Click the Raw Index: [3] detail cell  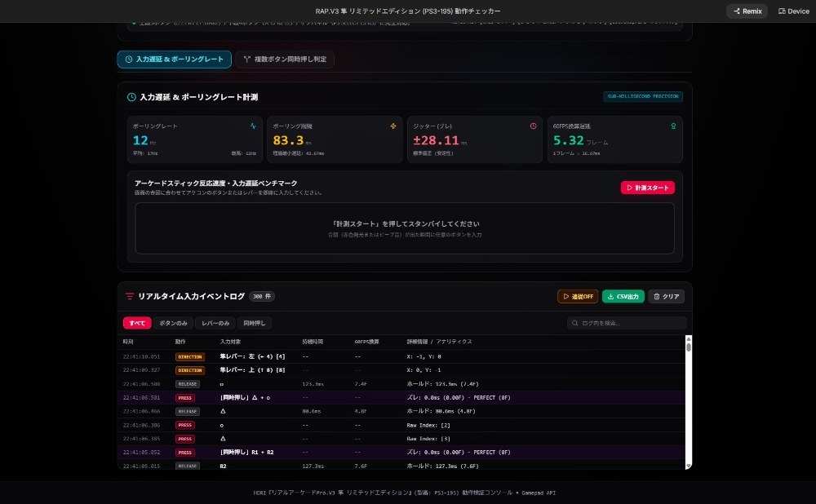[428, 439]
